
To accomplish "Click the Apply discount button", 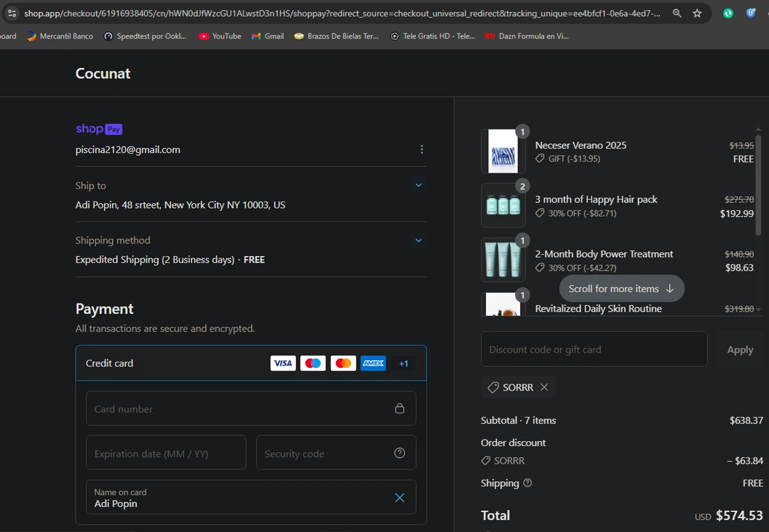I will [x=740, y=349].
